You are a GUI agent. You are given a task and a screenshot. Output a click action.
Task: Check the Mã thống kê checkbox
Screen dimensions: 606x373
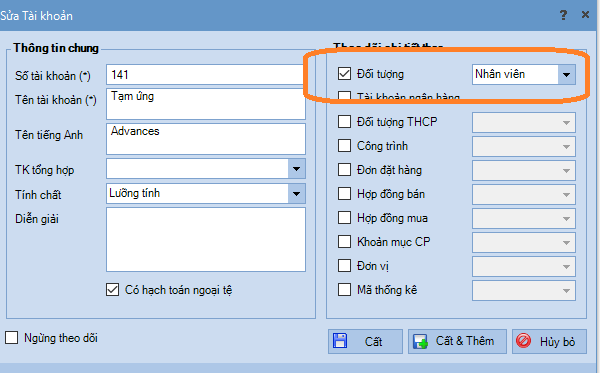click(x=344, y=290)
